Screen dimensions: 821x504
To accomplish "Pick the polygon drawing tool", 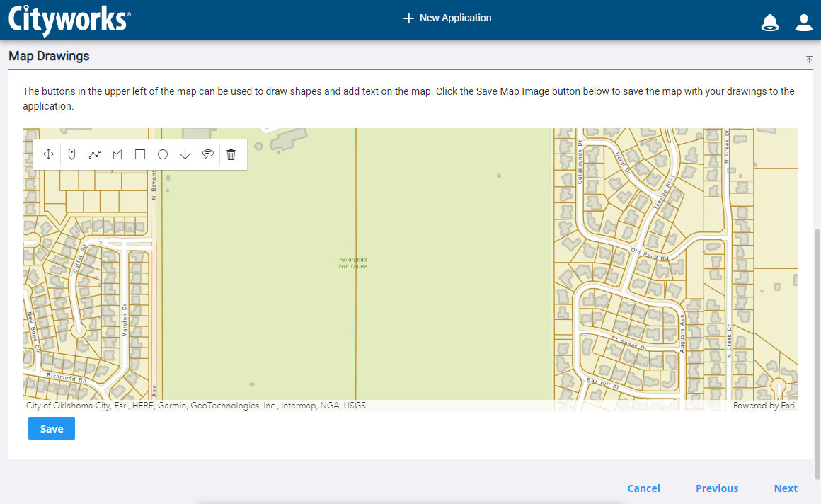I will [x=117, y=154].
